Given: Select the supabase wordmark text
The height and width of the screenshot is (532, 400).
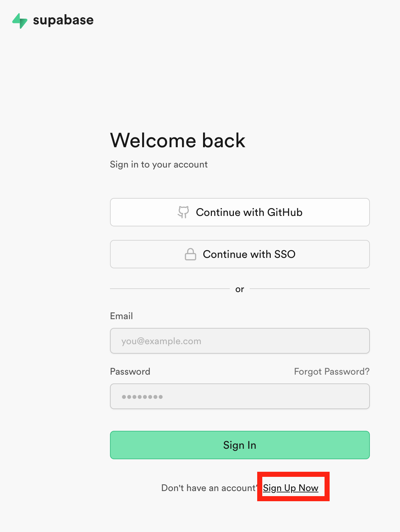Looking at the screenshot, I should [x=63, y=21].
